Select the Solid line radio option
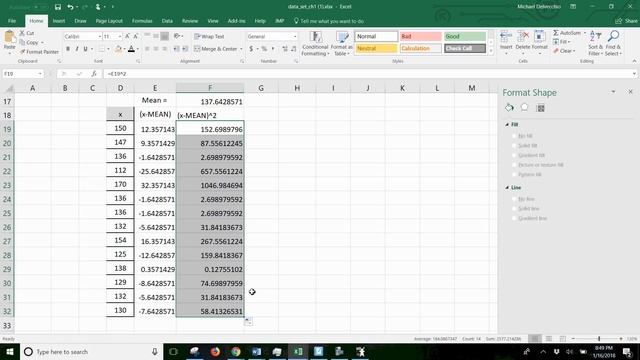The width and height of the screenshot is (640, 360). click(x=514, y=209)
